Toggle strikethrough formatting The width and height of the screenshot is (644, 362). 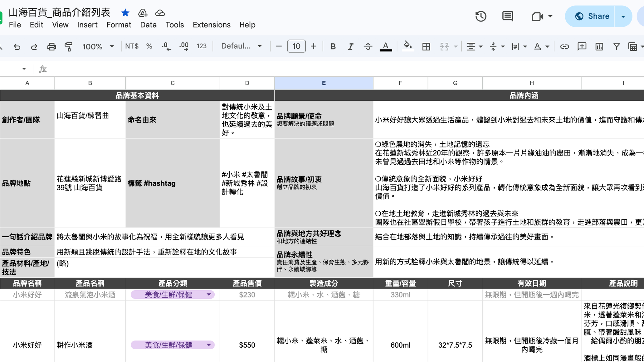[368, 46]
